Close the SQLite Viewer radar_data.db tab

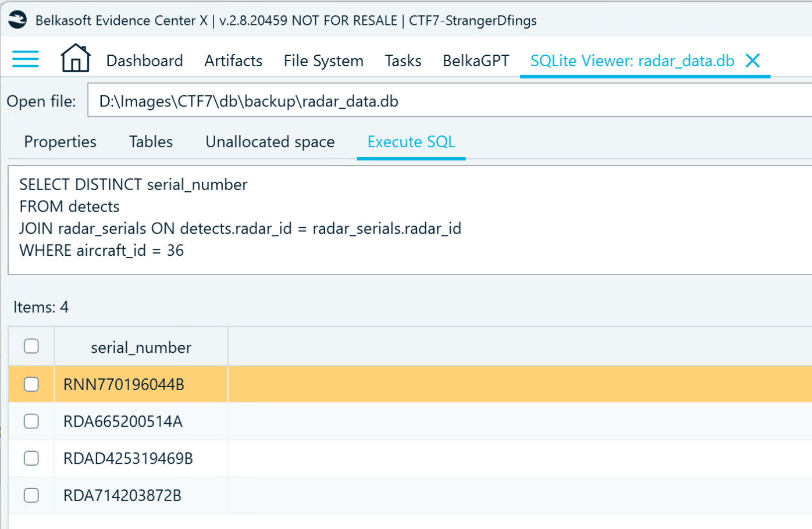[753, 60]
